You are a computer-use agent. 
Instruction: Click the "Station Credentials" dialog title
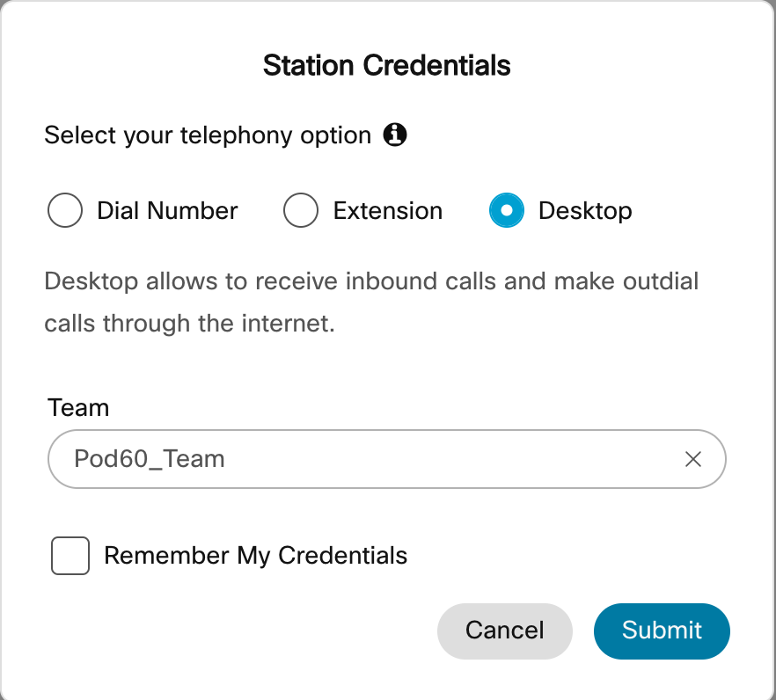(387, 66)
